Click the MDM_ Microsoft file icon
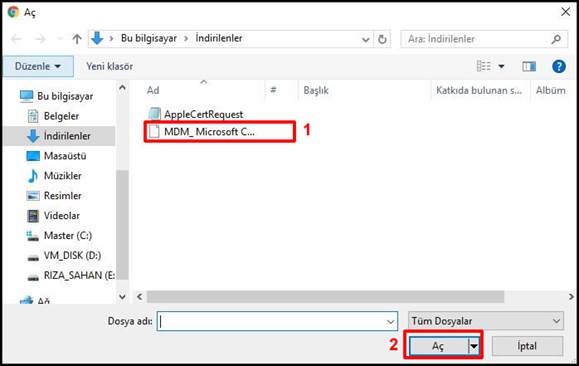 point(154,131)
